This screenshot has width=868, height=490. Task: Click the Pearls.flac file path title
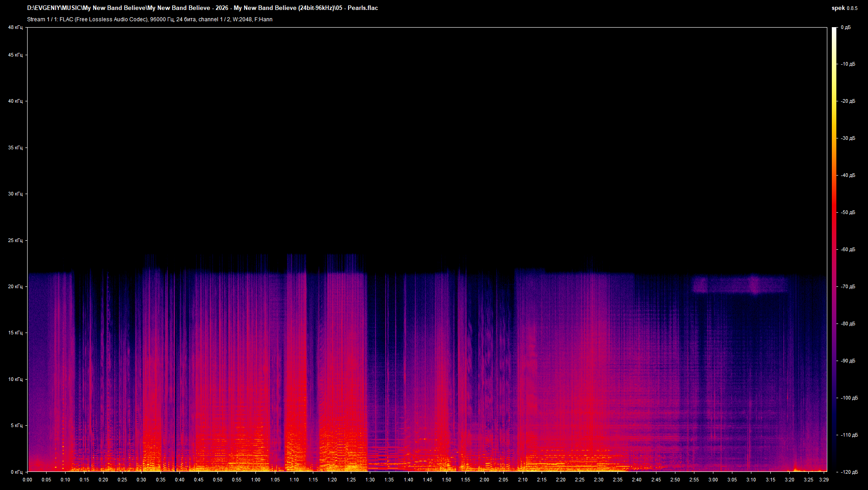(203, 8)
